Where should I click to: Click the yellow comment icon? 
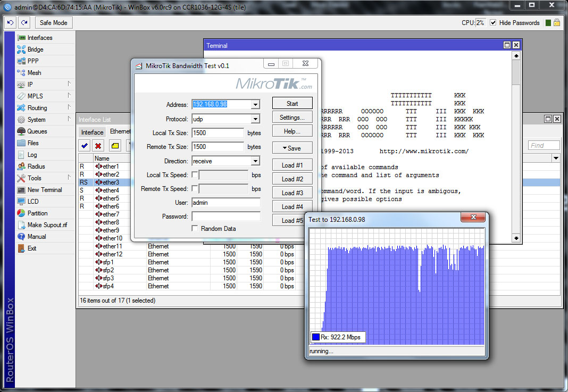tap(115, 145)
